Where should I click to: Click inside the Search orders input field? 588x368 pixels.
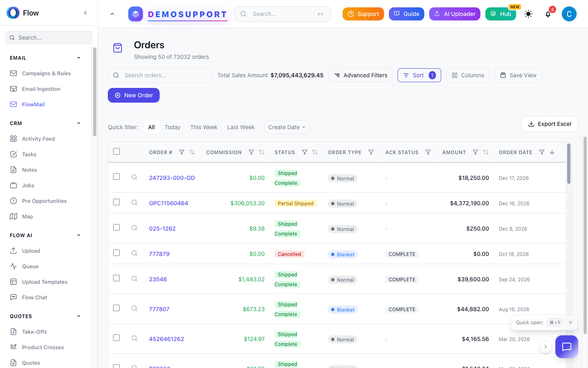tap(160, 75)
